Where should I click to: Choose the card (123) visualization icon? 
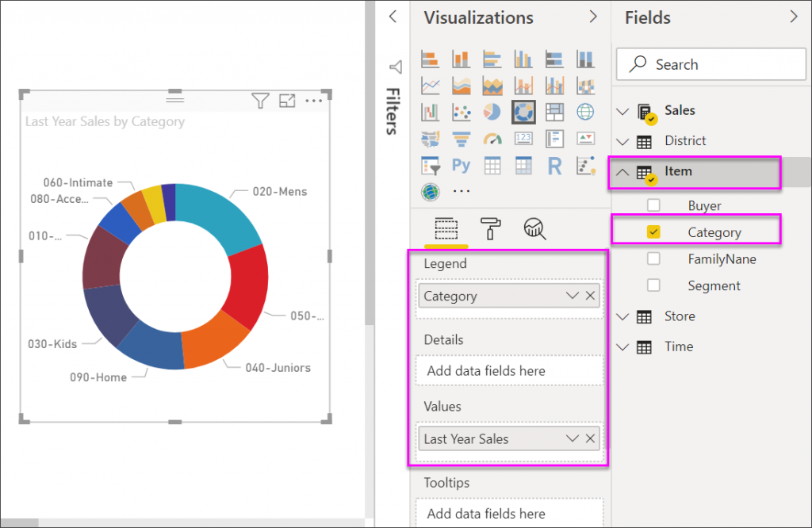click(x=523, y=139)
